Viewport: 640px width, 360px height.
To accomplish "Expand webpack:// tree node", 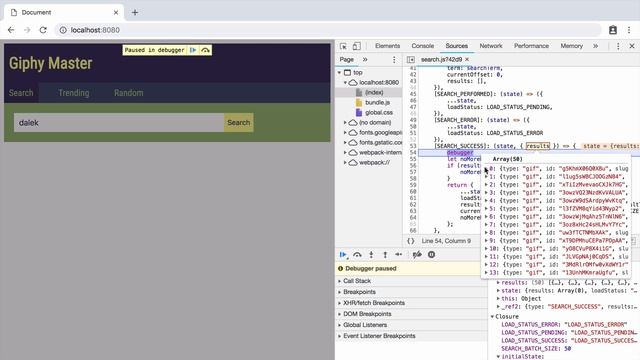I will coord(345,162).
